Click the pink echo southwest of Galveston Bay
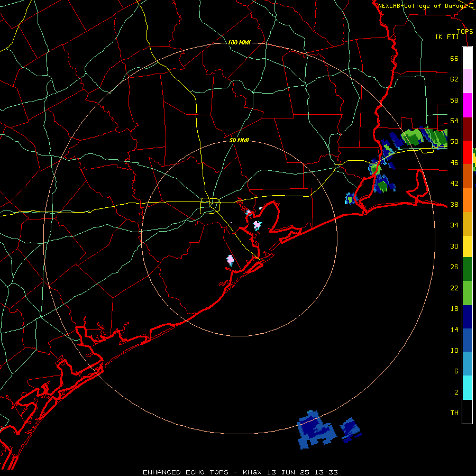Viewport: 476px width, 476px height. tap(231, 260)
